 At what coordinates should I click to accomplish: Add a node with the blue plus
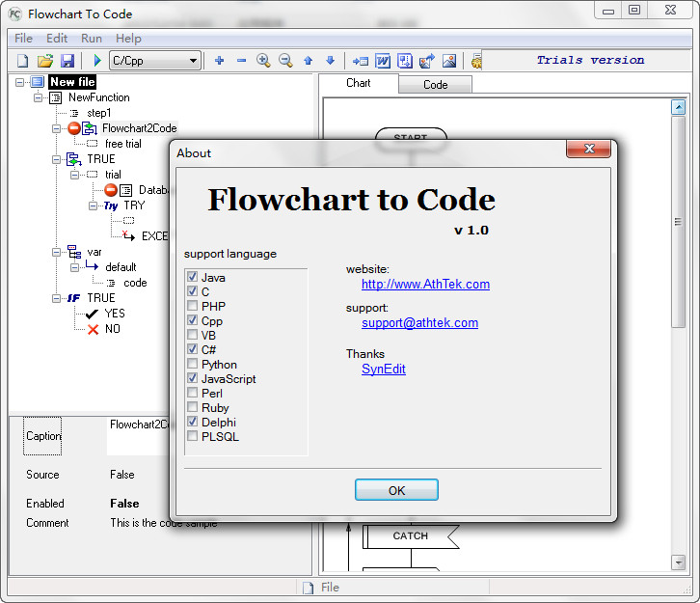tap(219, 60)
